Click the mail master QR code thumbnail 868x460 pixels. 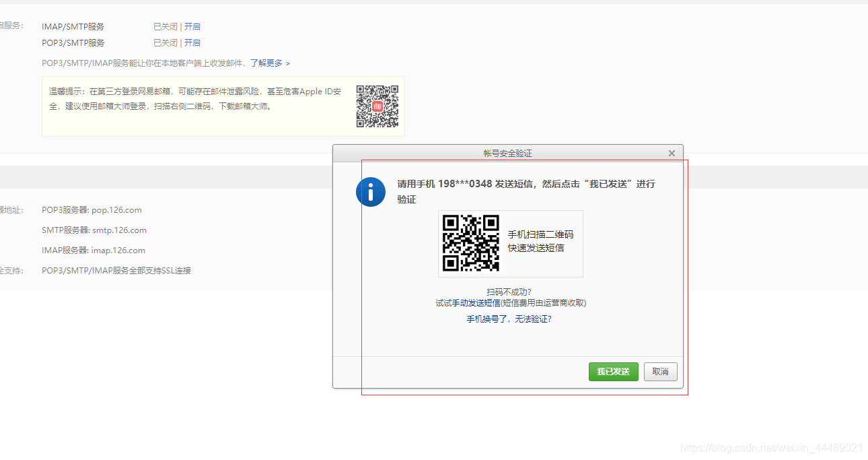click(x=377, y=106)
